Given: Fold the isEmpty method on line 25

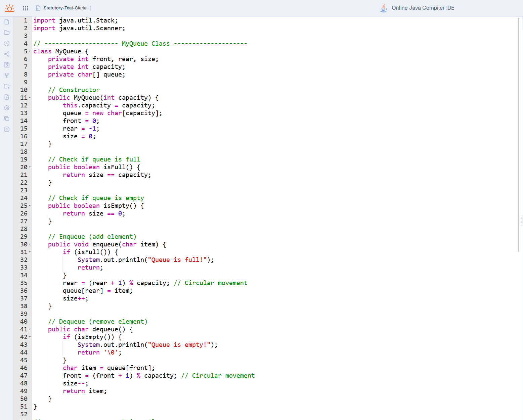Looking at the screenshot, I should 30,206.
